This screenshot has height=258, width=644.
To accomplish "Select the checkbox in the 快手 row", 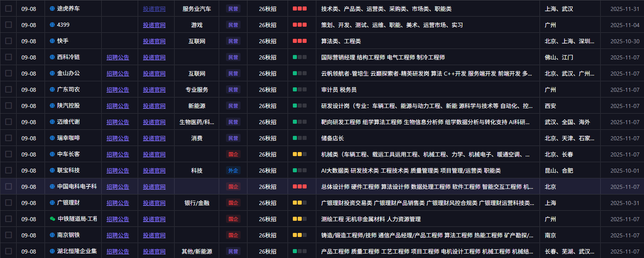I will pos(9,41).
